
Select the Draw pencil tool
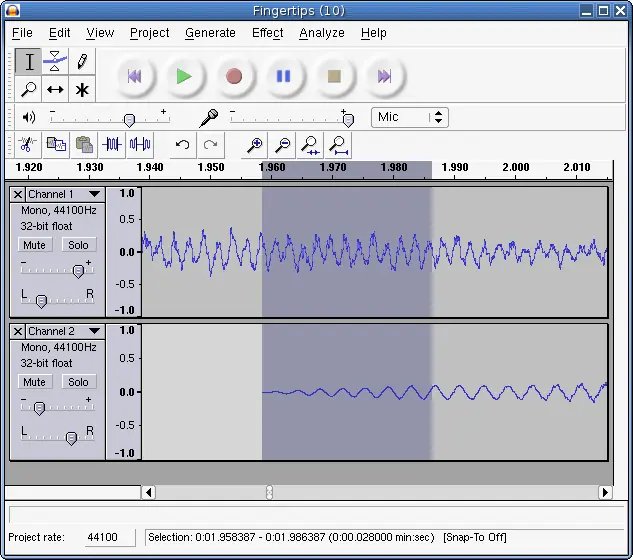[82, 62]
